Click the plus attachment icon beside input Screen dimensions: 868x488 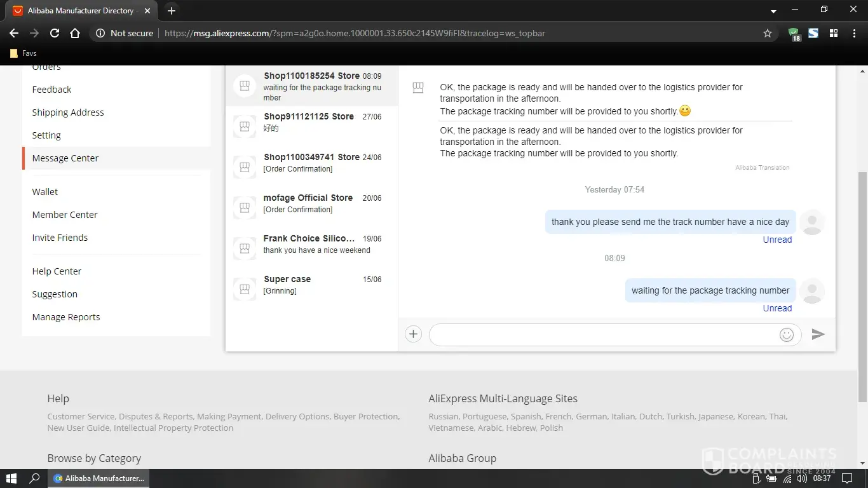pos(413,334)
